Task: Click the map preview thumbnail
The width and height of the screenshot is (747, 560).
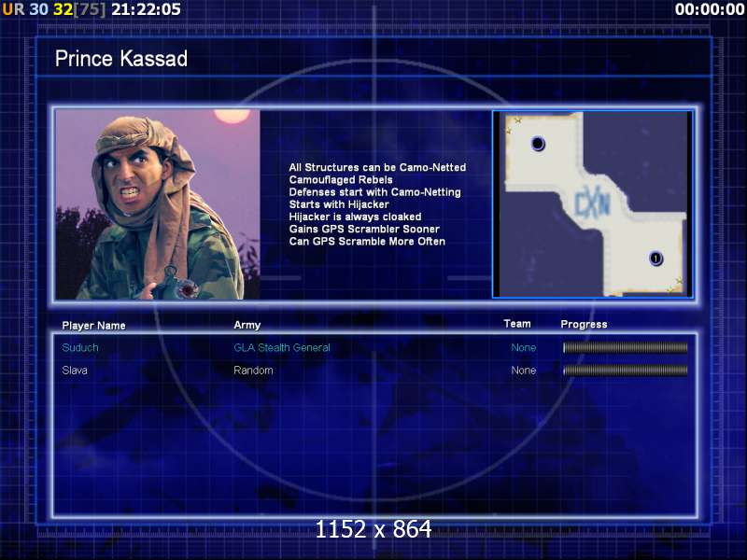Action: pyautogui.click(x=592, y=204)
